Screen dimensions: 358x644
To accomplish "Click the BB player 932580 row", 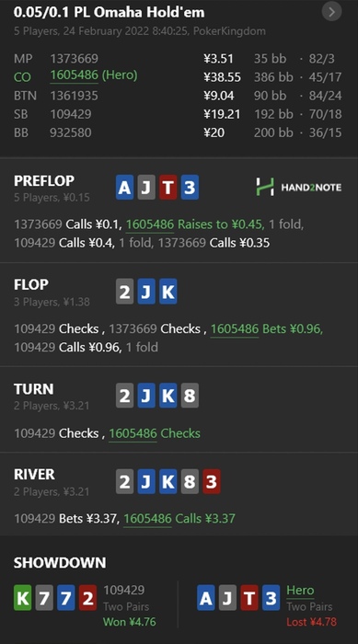I will (178, 132).
